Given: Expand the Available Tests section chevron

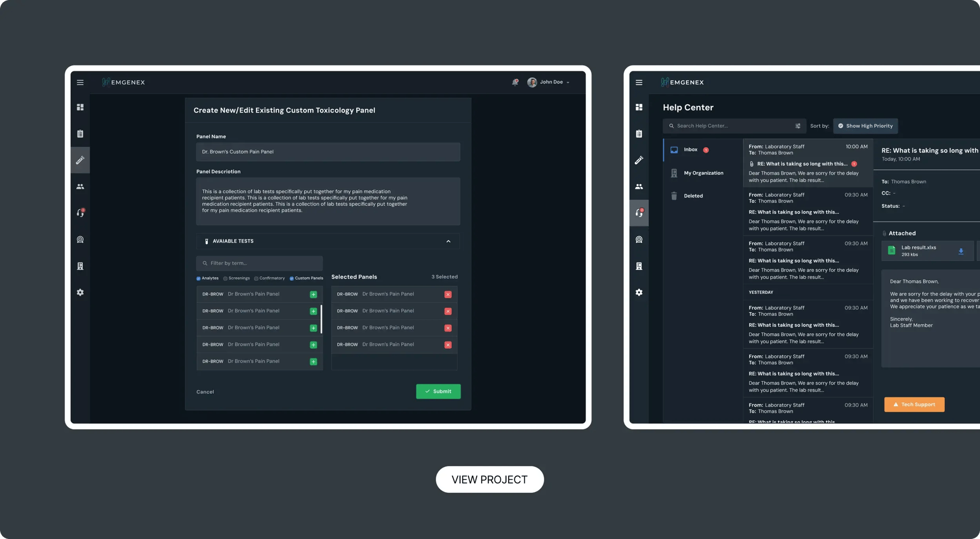Looking at the screenshot, I should [449, 241].
